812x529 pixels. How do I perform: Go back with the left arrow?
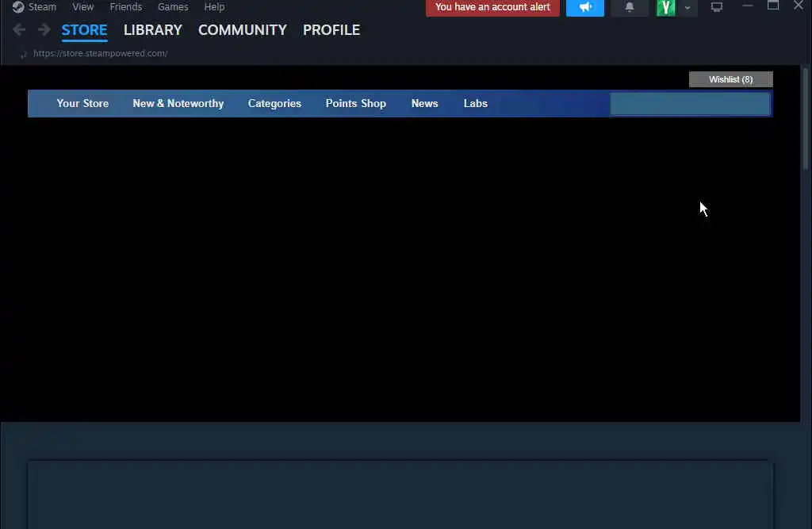click(x=19, y=30)
